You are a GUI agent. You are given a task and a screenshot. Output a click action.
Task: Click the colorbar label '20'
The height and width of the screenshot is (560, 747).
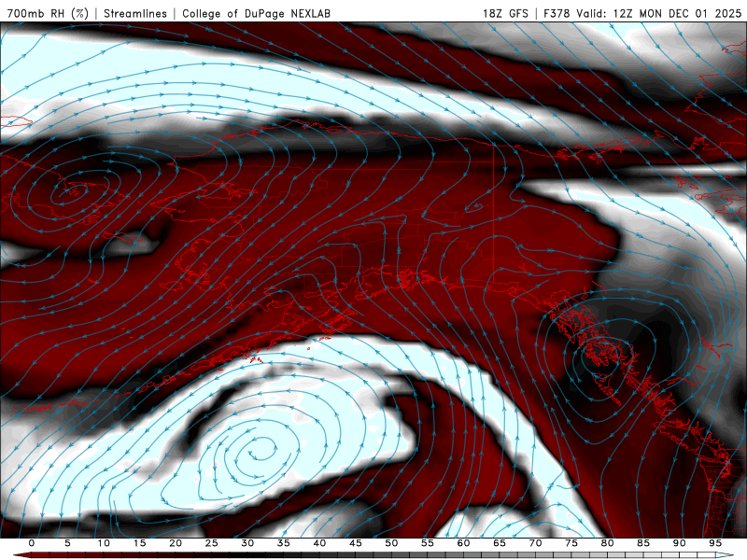coord(176,543)
